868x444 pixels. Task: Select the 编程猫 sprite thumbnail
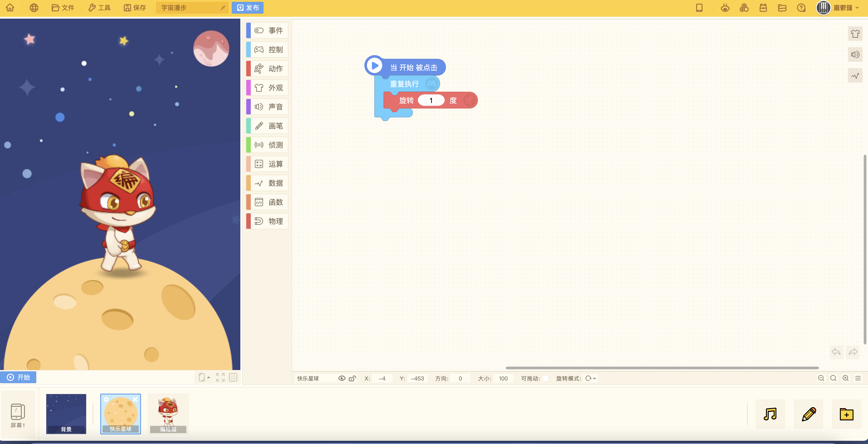point(168,414)
